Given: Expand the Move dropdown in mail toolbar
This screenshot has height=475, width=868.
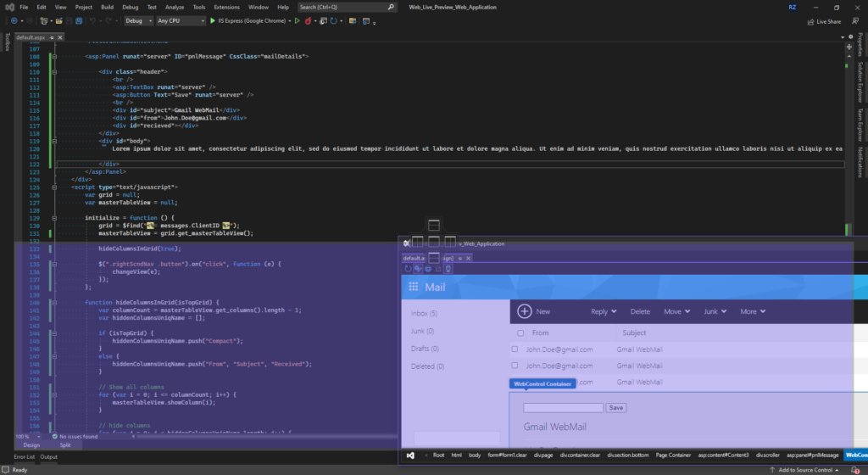Looking at the screenshot, I should coord(687,311).
